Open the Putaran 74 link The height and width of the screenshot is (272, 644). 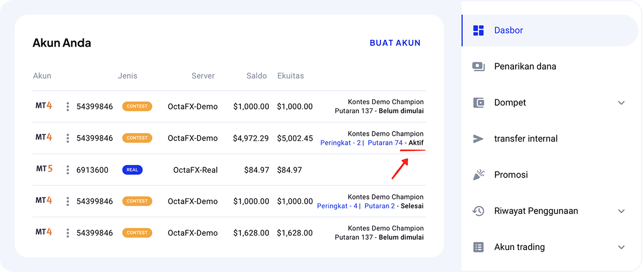pos(385,143)
